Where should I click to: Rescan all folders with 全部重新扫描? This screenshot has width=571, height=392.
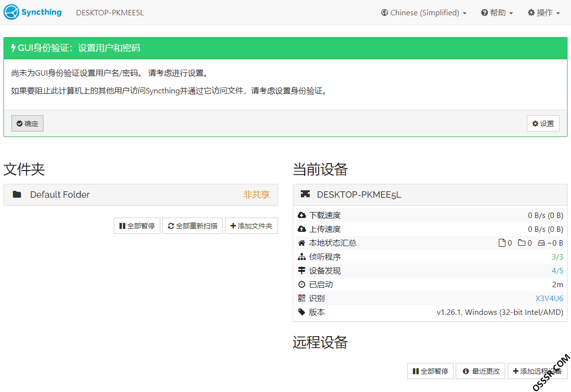pos(192,226)
